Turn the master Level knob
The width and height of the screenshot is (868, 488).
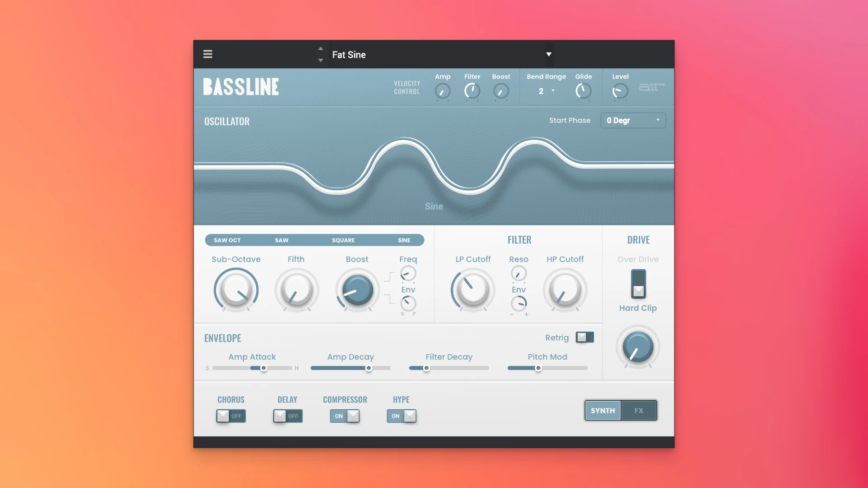(x=620, y=90)
